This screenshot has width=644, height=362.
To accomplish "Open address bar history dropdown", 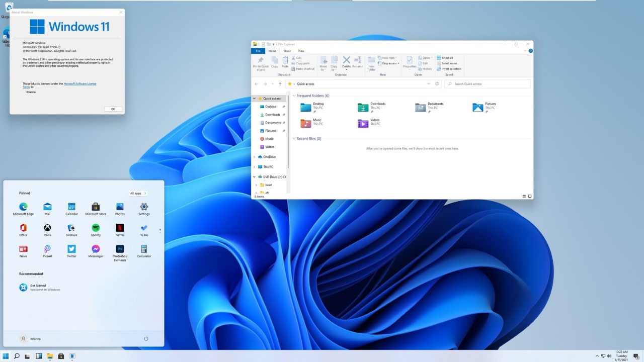I will (x=429, y=84).
